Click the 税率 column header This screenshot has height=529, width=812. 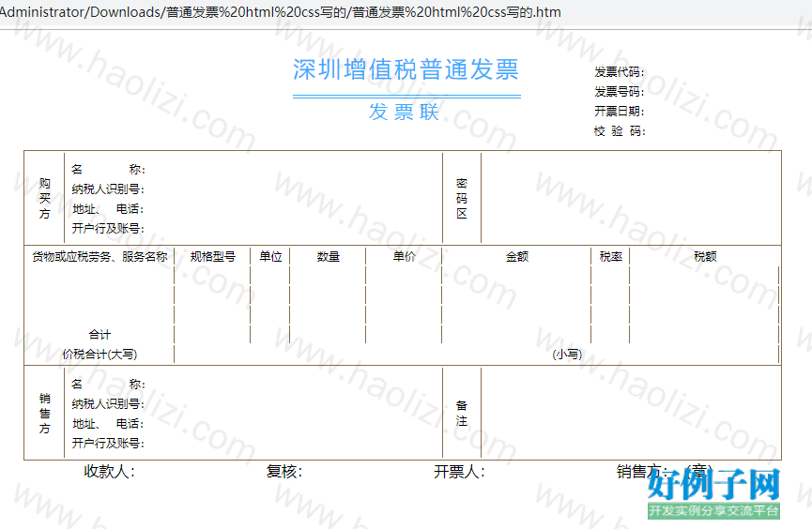610,257
